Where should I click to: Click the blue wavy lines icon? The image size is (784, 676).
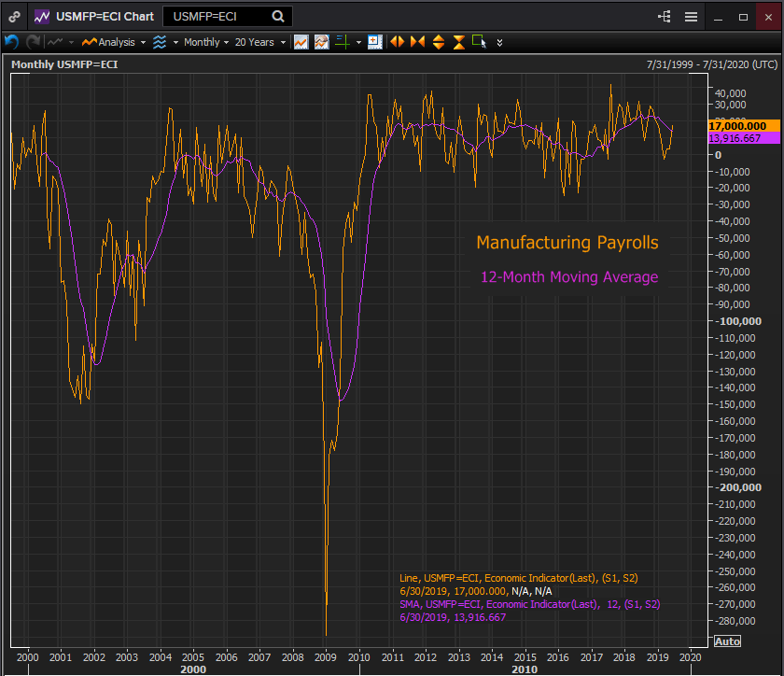160,42
